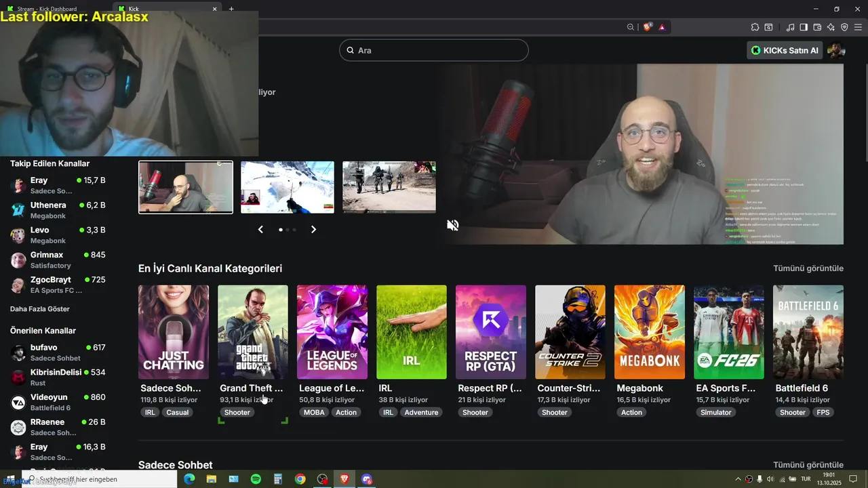Viewport: 868px width, 488px height.
Task: Open Discord from the taskbar
Action: (367, 479)
